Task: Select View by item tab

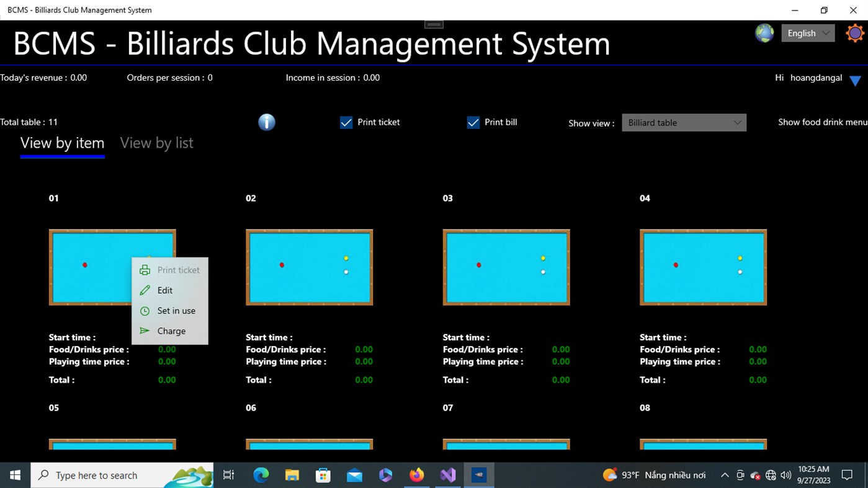Action: (62, 143)
